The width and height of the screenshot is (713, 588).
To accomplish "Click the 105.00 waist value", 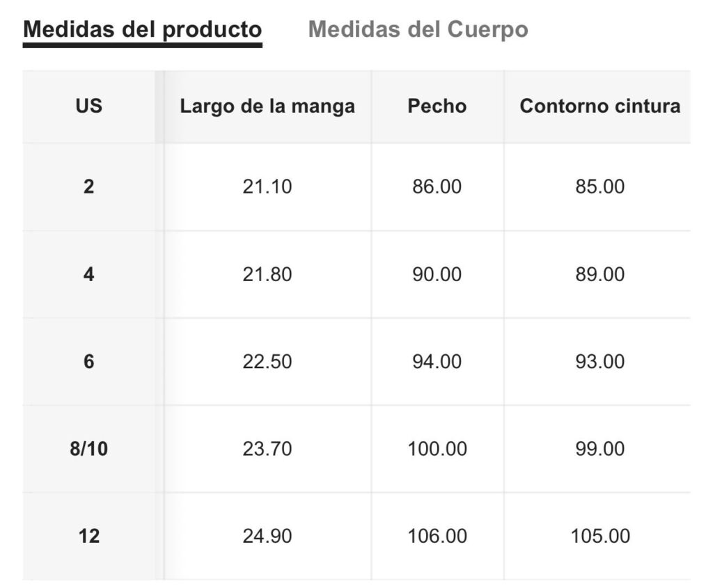I will tap(600, 537).
